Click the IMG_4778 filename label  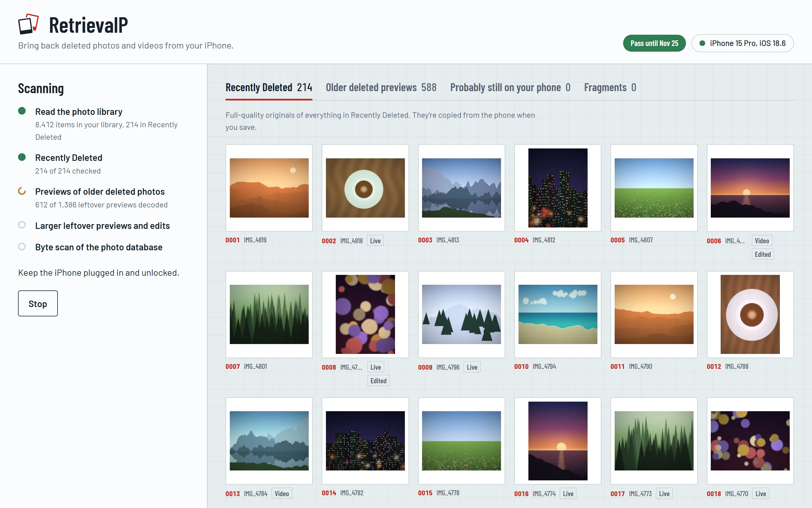(448, 493)
